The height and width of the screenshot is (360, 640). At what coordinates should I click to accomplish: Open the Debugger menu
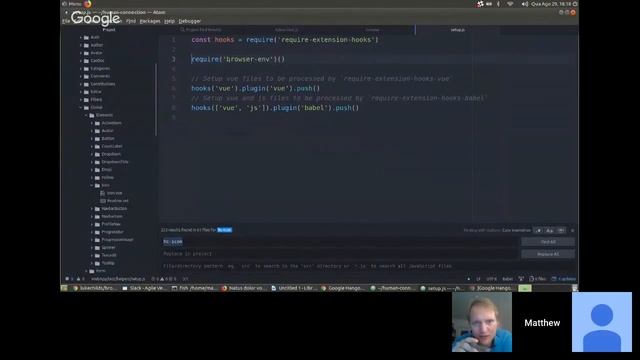pyautogui.click(x=190, y=21)
